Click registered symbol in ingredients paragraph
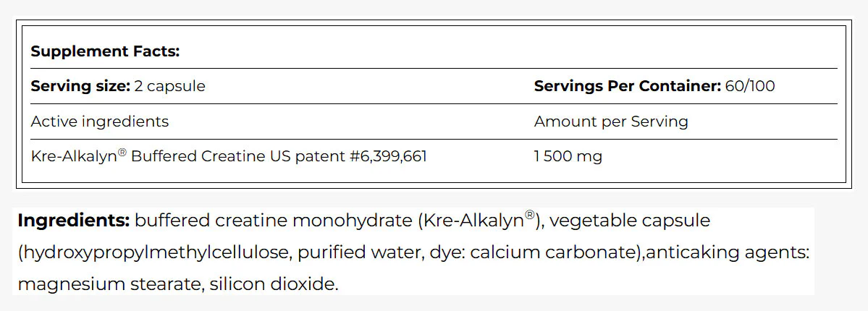Image resolution: width=868 pixels, height=311 pixels. click(x=529, y=216)
